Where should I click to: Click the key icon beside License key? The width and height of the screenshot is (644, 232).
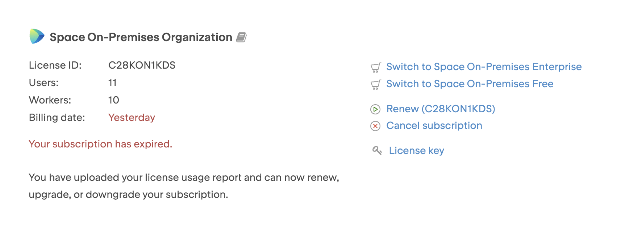tap(377, 150)
